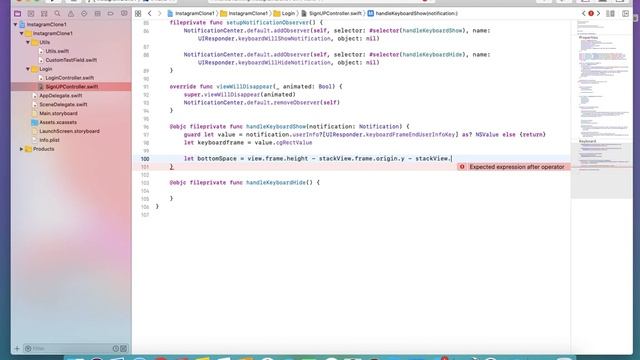Image resolution: width=640 pixels, height=360 pixels.
Task: Click the red error indicator in jump bar
Action: pos(591,13)
